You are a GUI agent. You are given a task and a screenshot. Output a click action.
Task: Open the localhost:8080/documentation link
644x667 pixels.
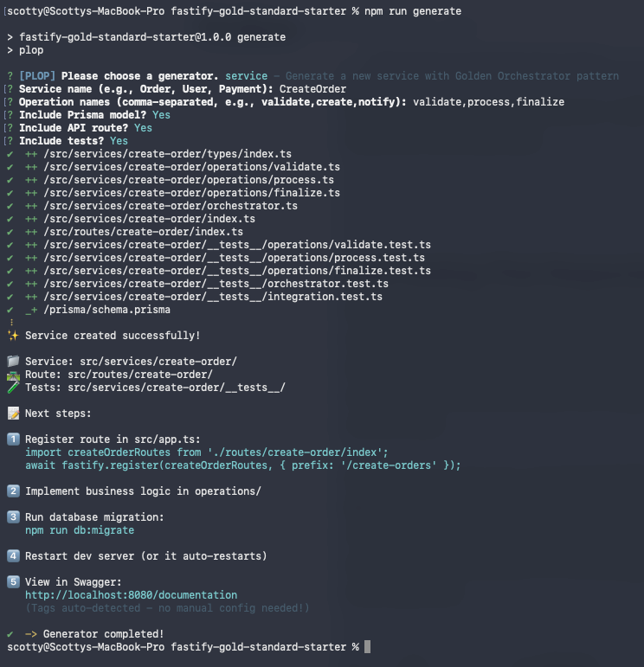[131, 595]
